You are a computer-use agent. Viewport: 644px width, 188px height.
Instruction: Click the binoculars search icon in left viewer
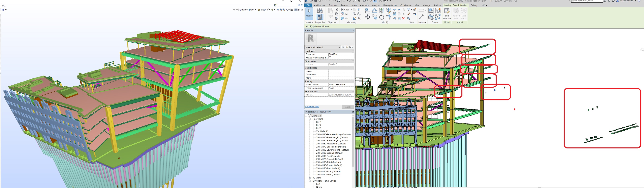(300, 5)
